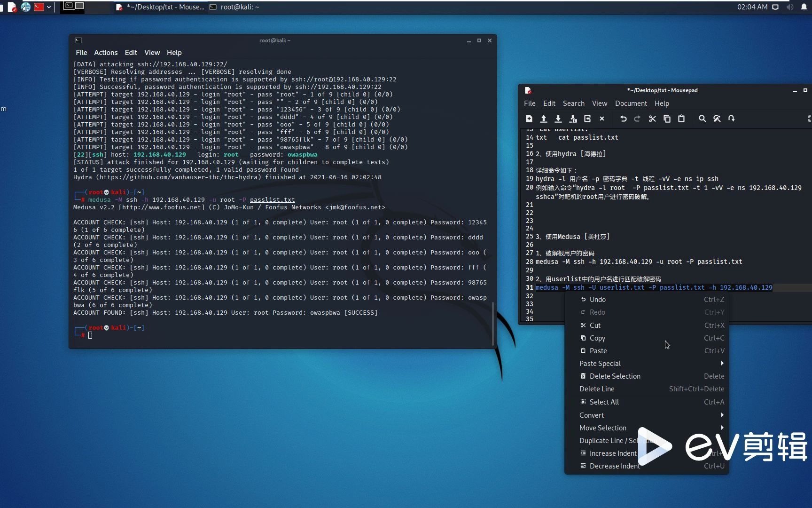Choose Select All from the context menu

pos(647,402)
